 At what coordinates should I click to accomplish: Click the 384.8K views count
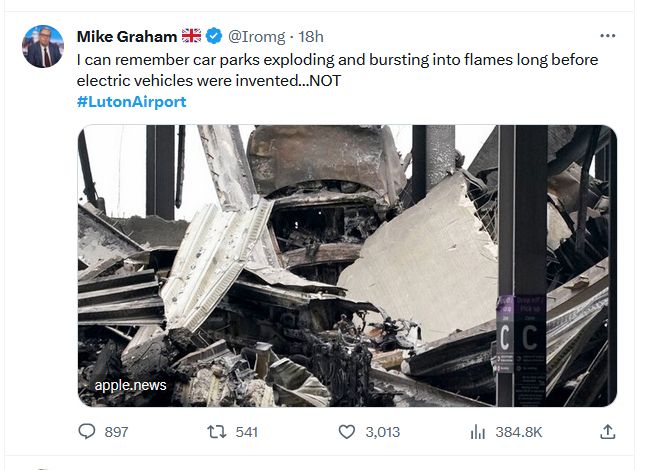[519, 432]
